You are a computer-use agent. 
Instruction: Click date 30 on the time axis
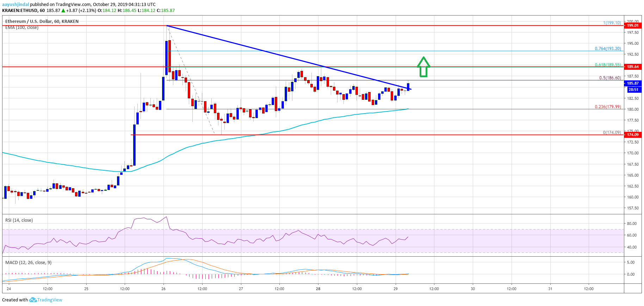[x=473, y=289]
